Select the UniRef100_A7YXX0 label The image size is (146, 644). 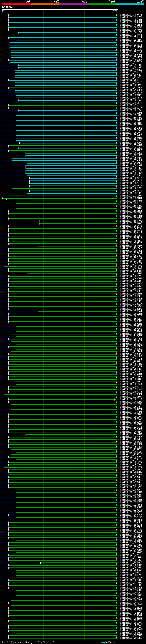pyautogui.click(x=131, y=77)
